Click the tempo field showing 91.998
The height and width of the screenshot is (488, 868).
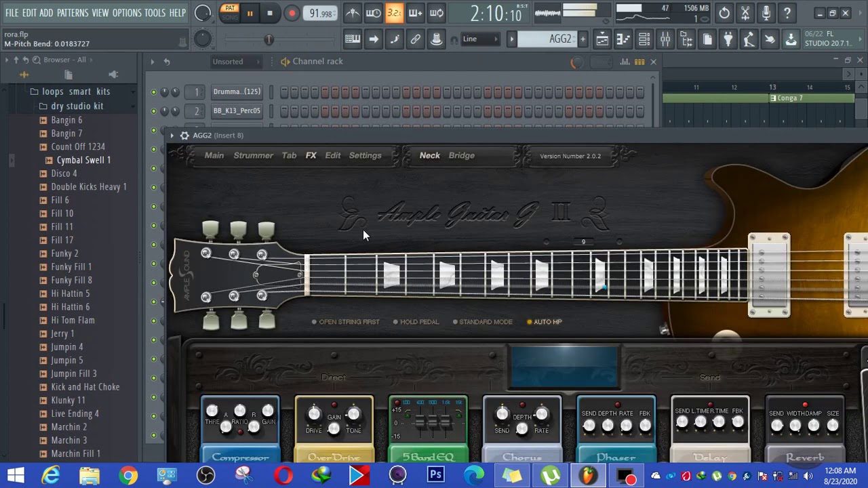point(321,13)
